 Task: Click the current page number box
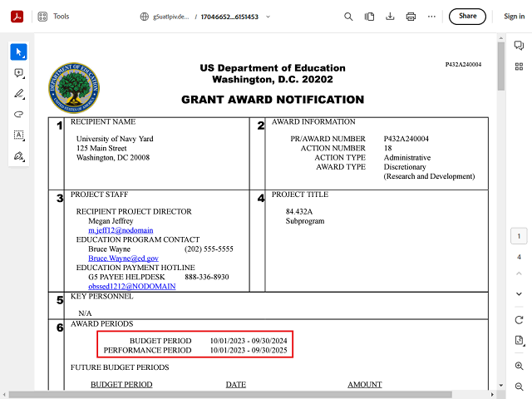[519, 237]
